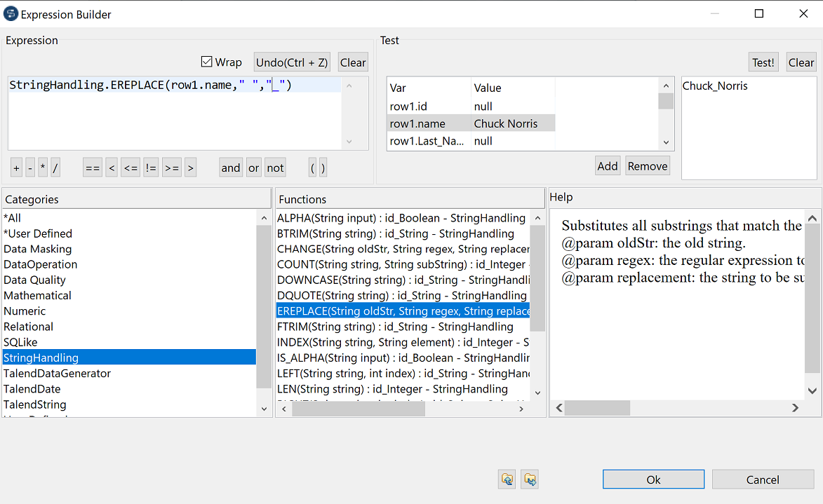Insert the greater-or-equal (>=) operator
This screenshot has width=823, height=504.
point(171,167)
